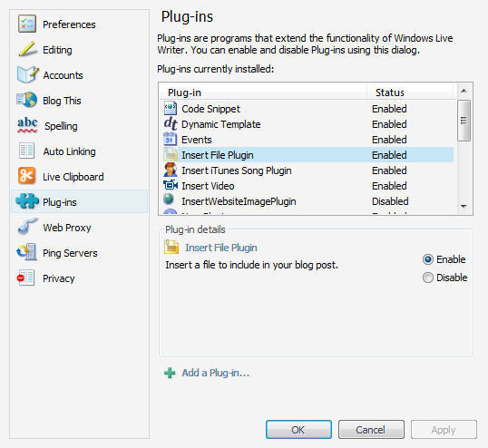
Task: Select the Events plug-in row
Action: pyautogui.click(x=307, y=140)
